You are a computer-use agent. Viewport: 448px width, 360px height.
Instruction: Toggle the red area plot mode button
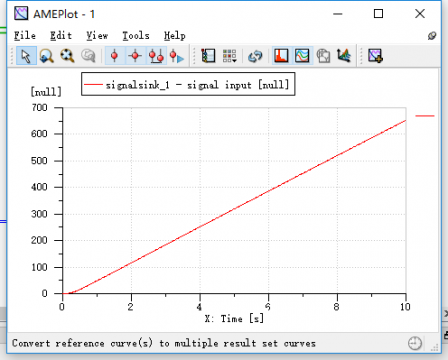point(281,56)
